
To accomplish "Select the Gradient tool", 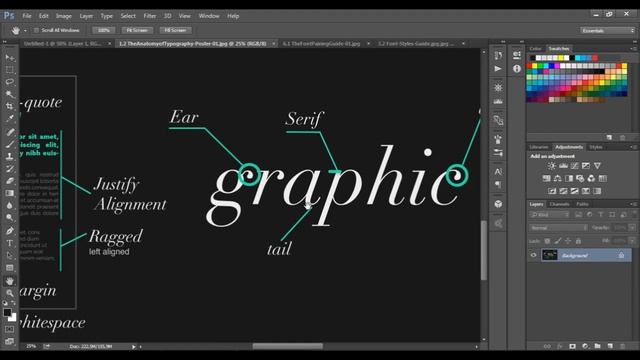I will click(9, 193).
